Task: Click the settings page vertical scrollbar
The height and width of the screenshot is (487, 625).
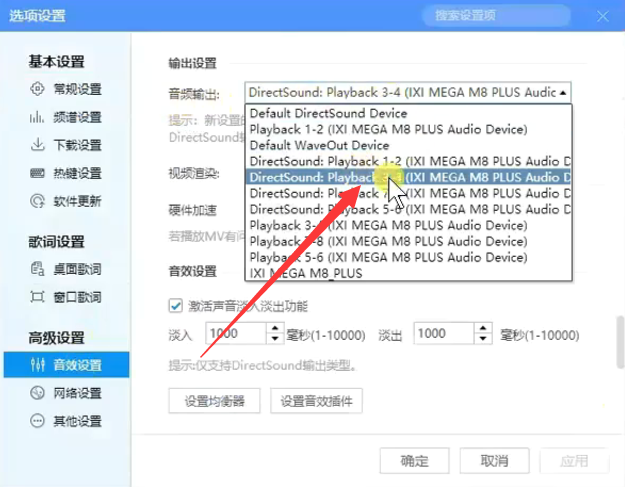Action: click(x=620, y=342)
